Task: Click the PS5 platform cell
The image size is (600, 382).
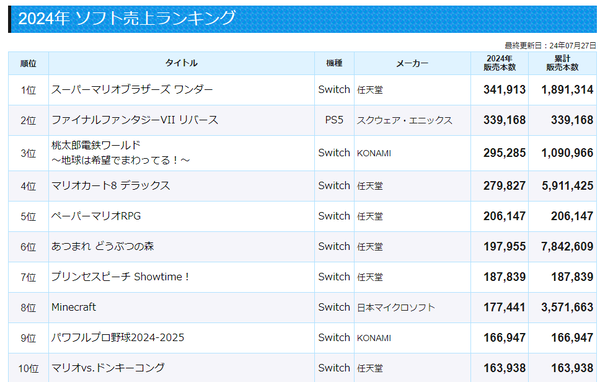Action: [x=334, y=120]
